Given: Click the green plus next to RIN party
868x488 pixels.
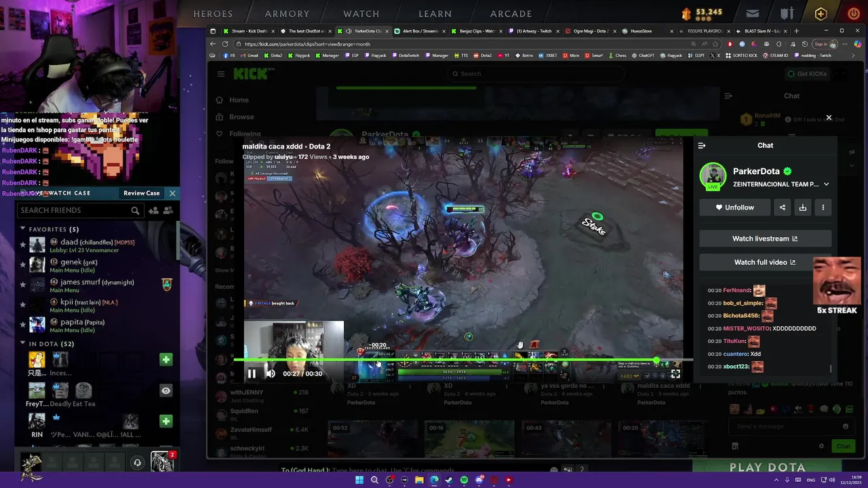Looking at the screenshot, I should (165, 422).
